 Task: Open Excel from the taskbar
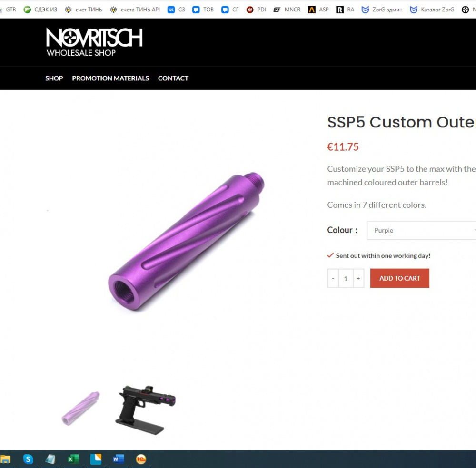click(73, 459)
